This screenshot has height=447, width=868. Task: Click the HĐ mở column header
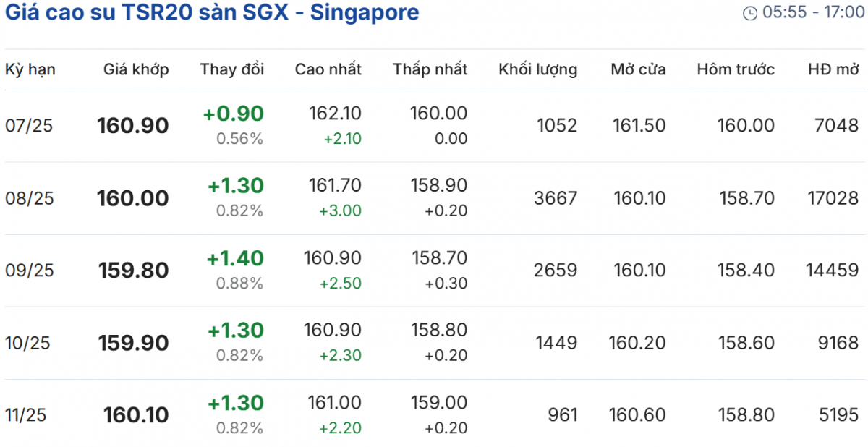833,69
